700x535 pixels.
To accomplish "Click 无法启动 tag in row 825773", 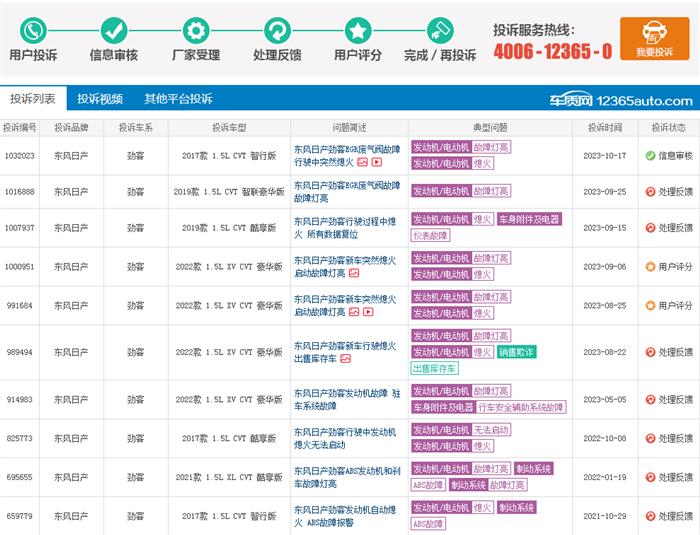I will point(491,430).
